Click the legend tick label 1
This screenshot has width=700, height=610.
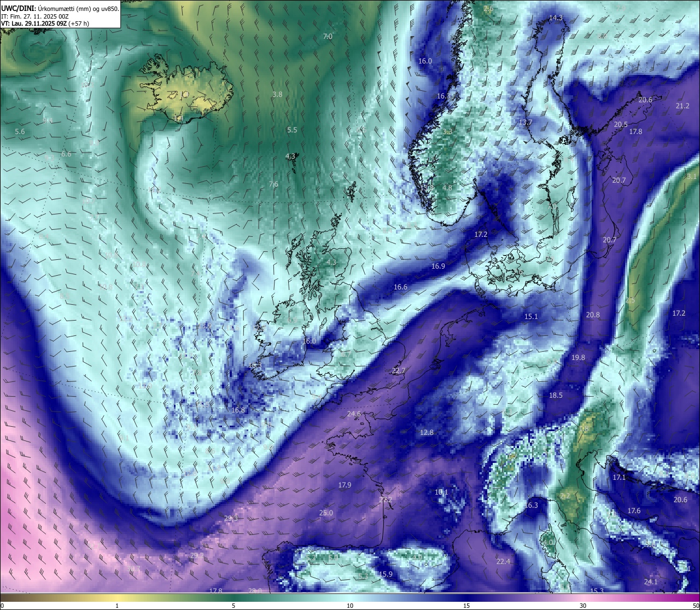pos(117,606)
